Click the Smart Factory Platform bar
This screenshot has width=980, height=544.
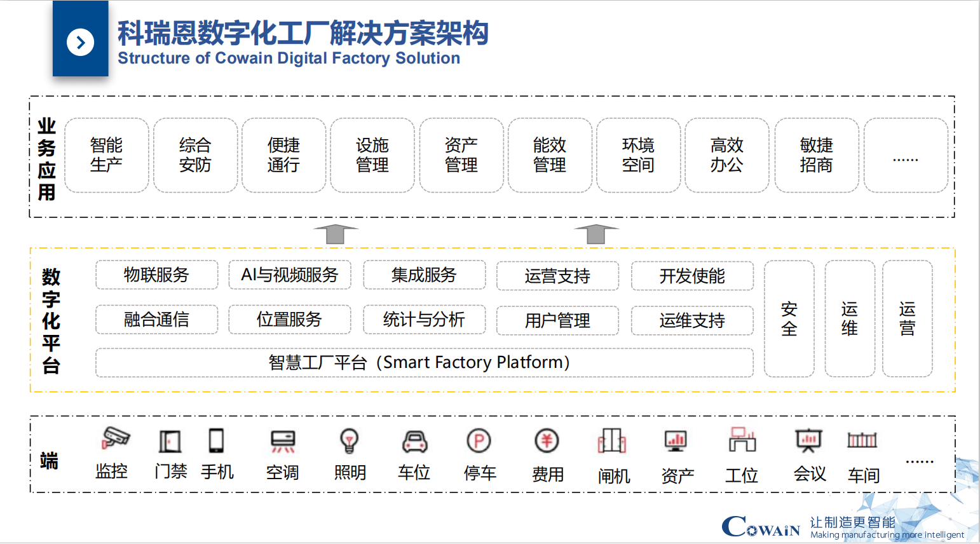[x=424, y=362]
